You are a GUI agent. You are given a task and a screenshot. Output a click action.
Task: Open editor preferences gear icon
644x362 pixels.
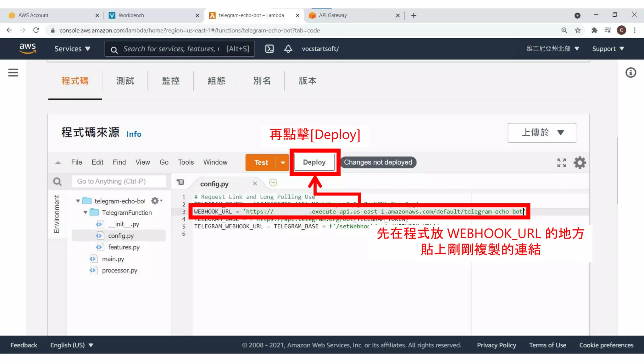(580, 162)
